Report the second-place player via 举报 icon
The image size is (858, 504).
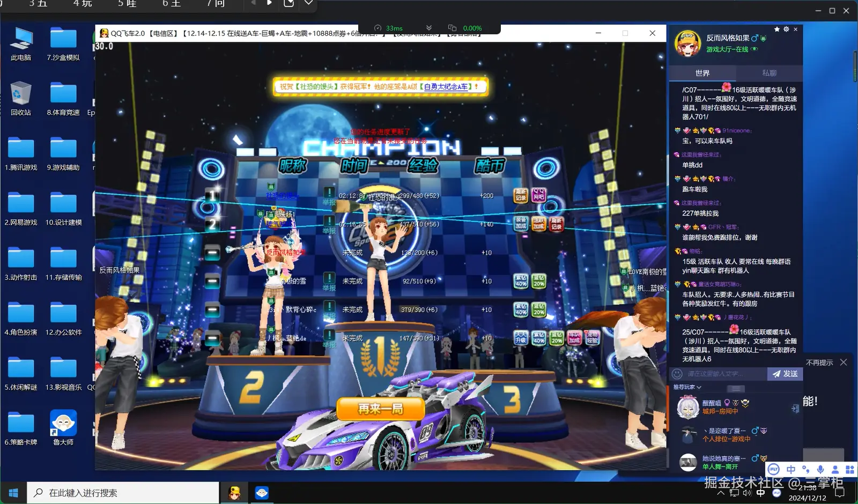(329, 224)
